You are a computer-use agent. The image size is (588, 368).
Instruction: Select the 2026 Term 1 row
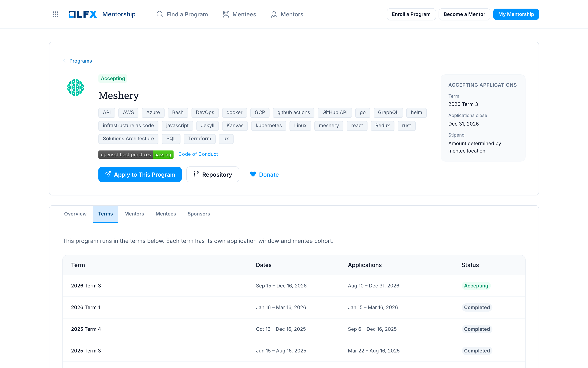pos(294,307)
